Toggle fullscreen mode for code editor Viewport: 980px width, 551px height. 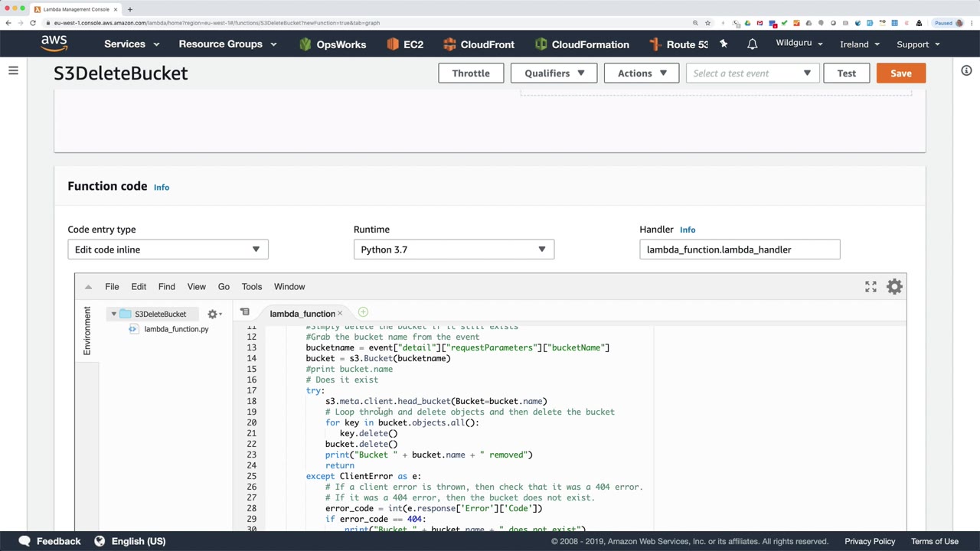pyautogui.click(x=871, y=286)
